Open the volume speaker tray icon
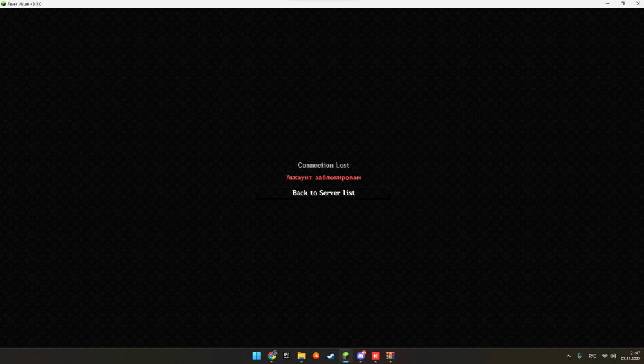This screenshot has width=644, height=364. click(x=613, y=356)
